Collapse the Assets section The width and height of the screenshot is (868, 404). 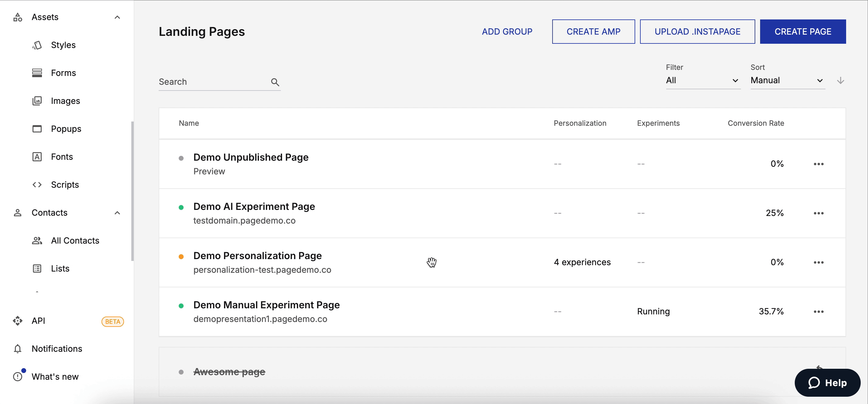(117, 17)
